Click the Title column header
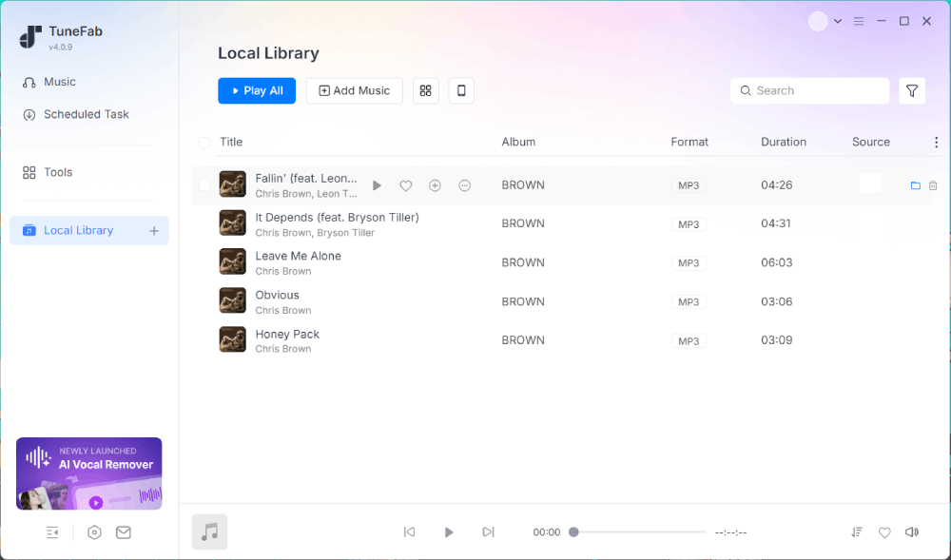This screenshot has width=951, height=560. pyautogui.click(x=231, y=142)
